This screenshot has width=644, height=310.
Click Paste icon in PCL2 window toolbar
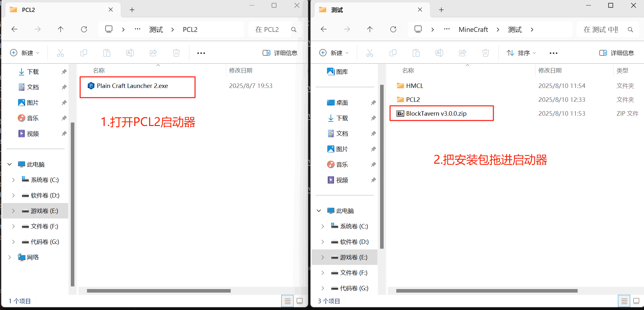107,53
